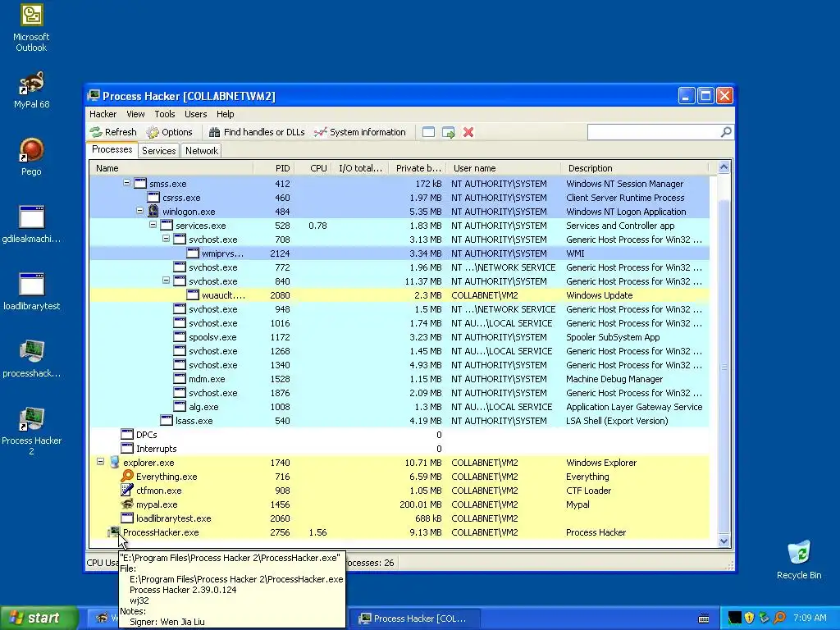Viewport: 840px width, 630px height.
Task: Select the wuauclt Windows Update row
Action: [x=399, y=295]
